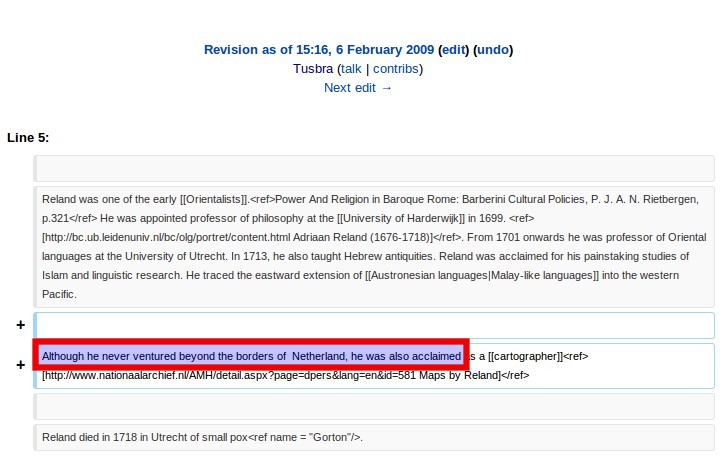This screenshot has height=456, width=723.
Task: Click the plus marker beside the empty added line
Action: coord(20,325)
